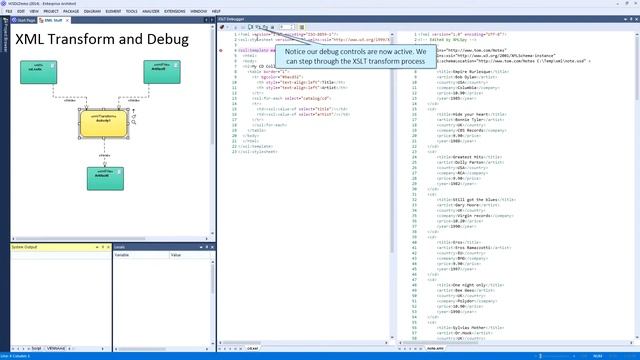The height and width of the screenshot is (360, 640).
Task: Open the EXTENSIONS menu
Action: 175,11
